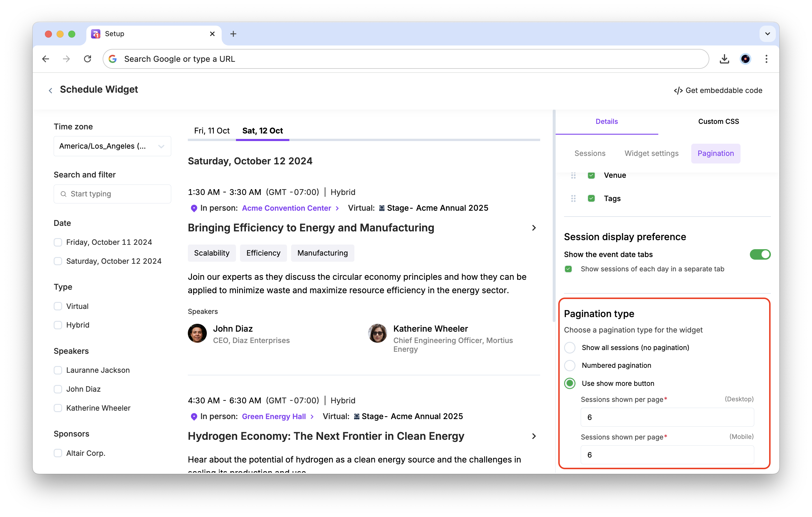Image resolution: width=812 pixels, height=517 pixels.
Task: Click the browser downloads icon
Action: pyautogui.click(x=724, y=59)
